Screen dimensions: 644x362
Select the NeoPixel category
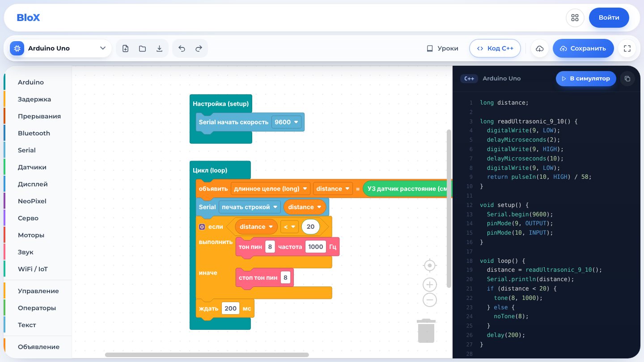38,201
